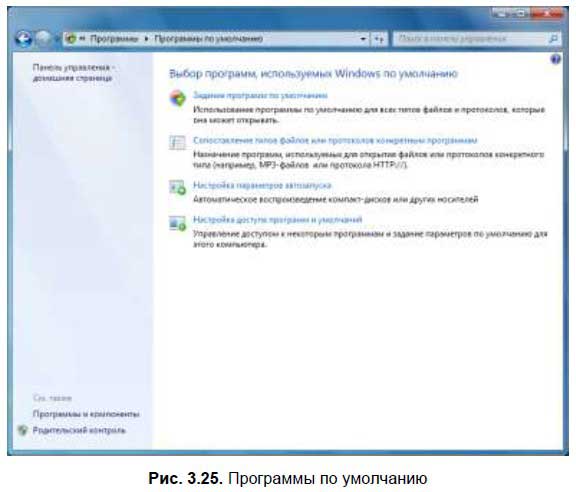Click the Back navigation arrow button

24,38
